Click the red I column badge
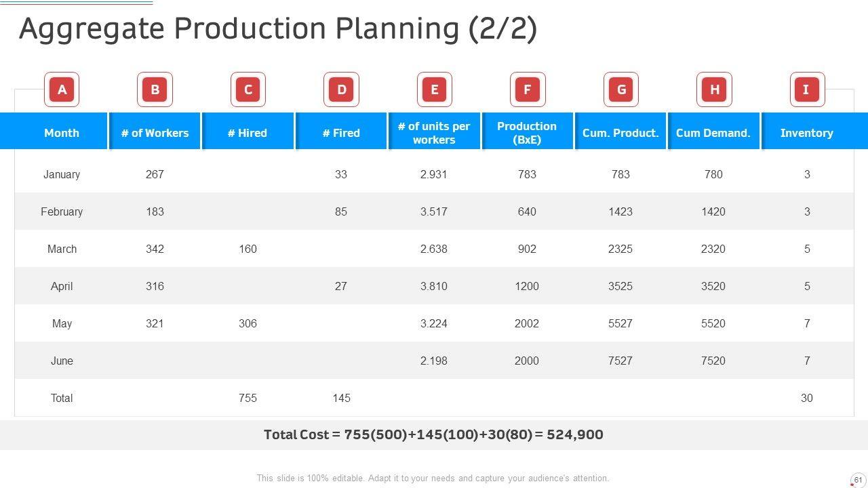The width and height of the screenshot is (868, 488). [x=807, y=89]
